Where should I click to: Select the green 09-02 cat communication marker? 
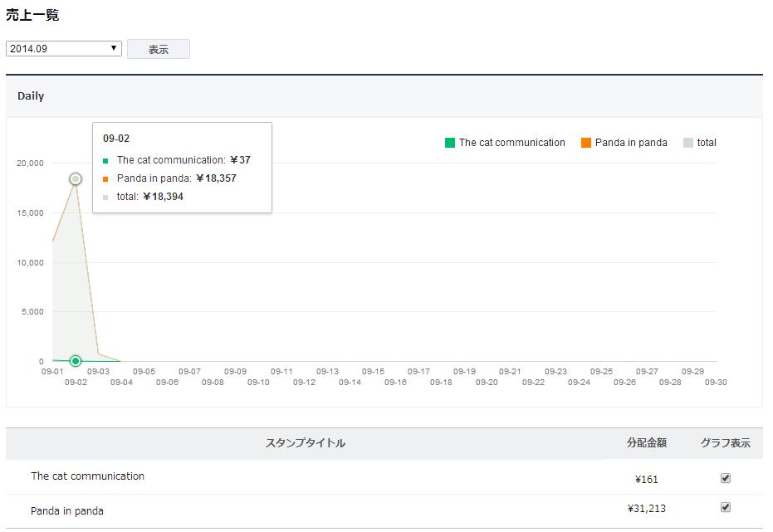click(x=76, y=361)
